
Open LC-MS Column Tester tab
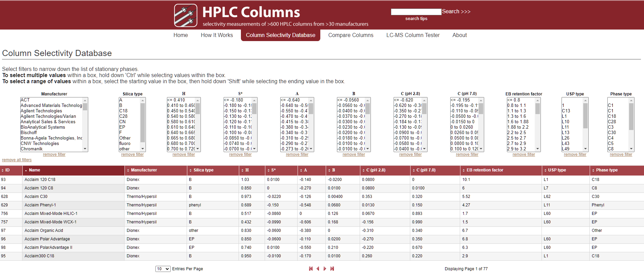click(x=413, y=35)
